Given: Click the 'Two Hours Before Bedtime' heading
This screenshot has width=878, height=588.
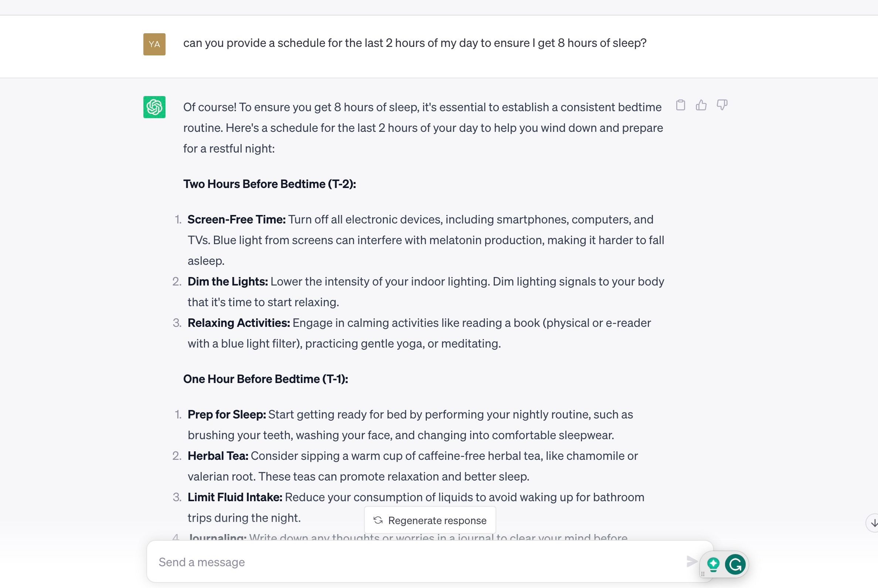Looking at the screenshot, I should (x=269, y=184).
